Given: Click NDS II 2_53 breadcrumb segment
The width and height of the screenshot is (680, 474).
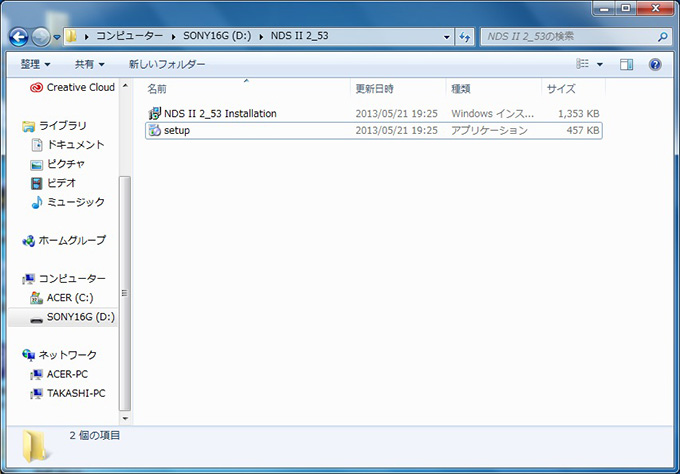Looking at the screenshot, I should coord(299,36).
